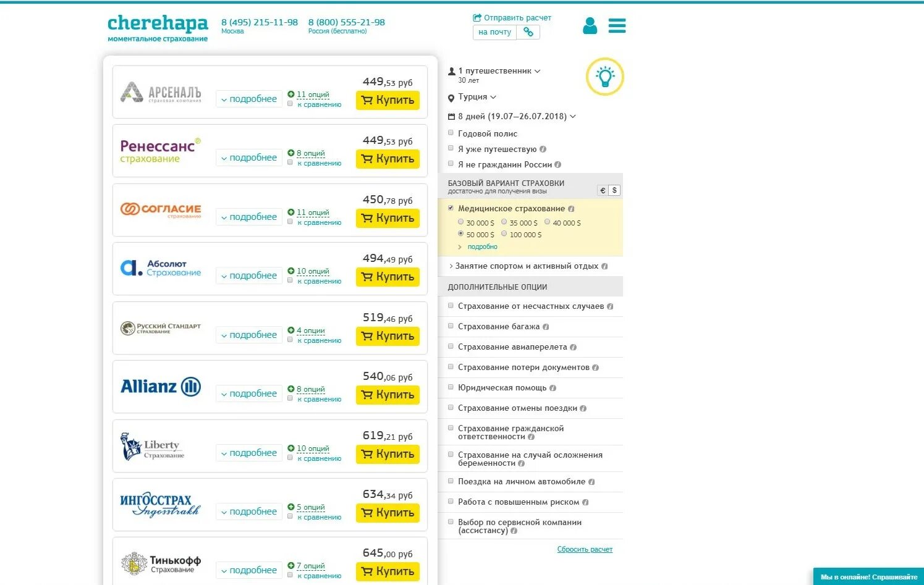Check Я уже путешествую option
This screenshot has width=924, height=585.
click(451, 148)
